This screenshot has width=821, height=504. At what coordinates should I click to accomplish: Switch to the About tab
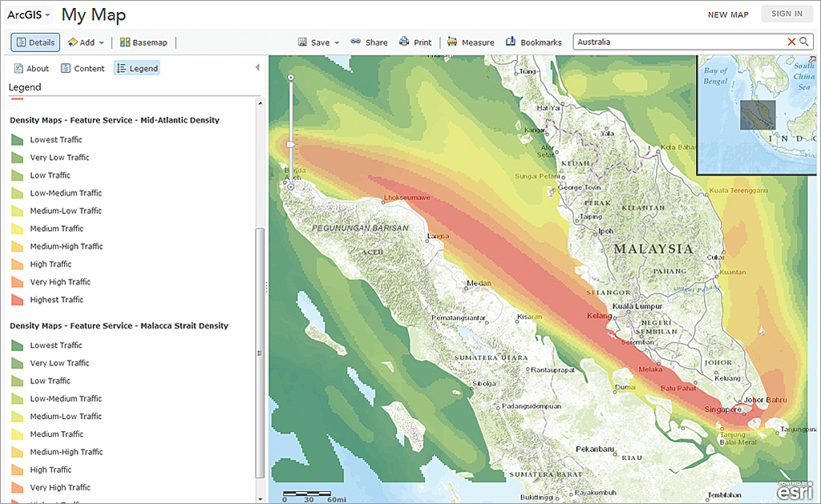[31, 69]
